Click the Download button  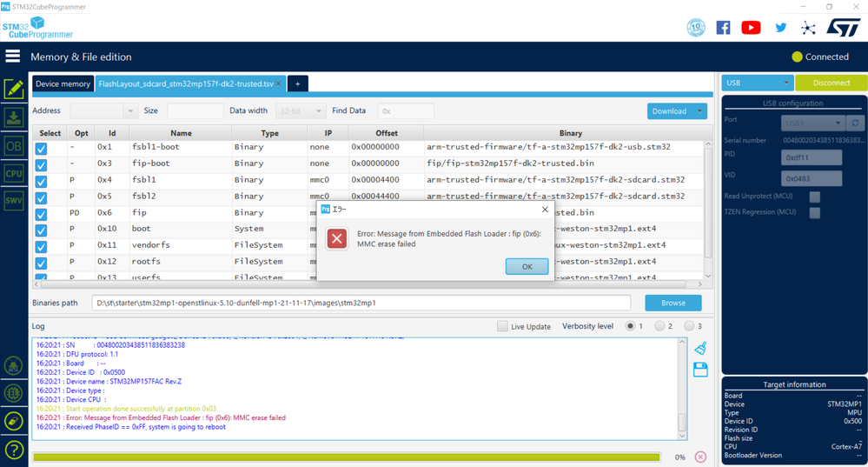(x=669, y=110)
